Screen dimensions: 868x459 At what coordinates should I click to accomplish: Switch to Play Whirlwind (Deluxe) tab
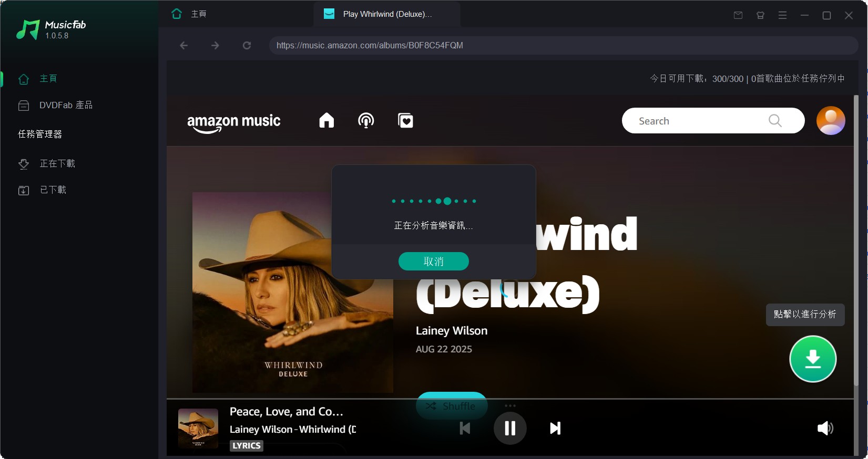click(x=387, y=14)
